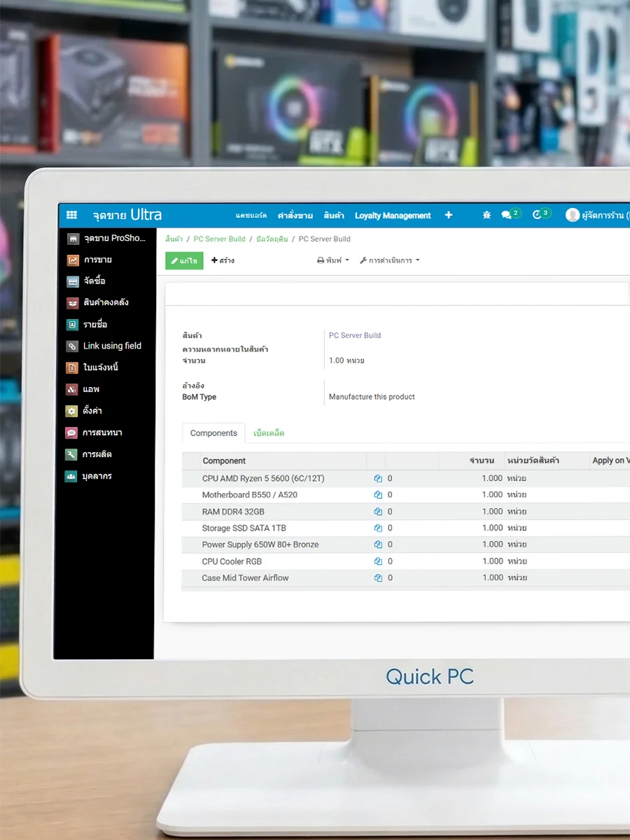Screen dimensions: 630x840
Task: Click the สร้าง create button
Action: pyautogui.click(x=223, y=260)
